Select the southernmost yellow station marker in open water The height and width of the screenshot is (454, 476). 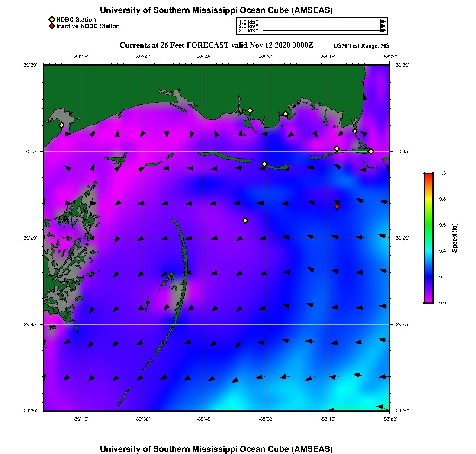[x=245, y=221]
